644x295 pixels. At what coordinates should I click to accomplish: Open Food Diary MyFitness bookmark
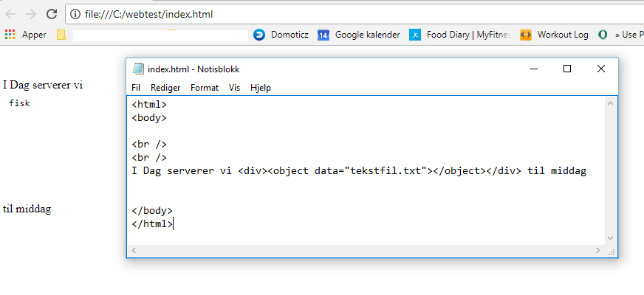[x=460, y=35]
